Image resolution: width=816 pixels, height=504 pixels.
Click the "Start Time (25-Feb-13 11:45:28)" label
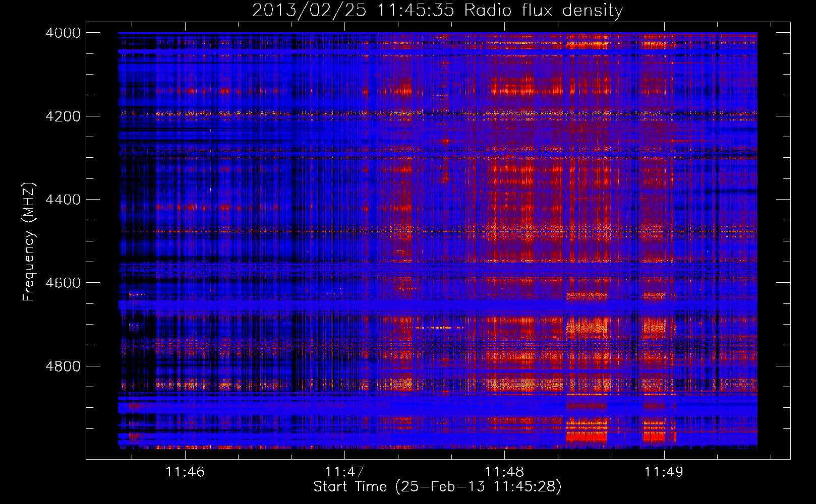click(437, 487)
